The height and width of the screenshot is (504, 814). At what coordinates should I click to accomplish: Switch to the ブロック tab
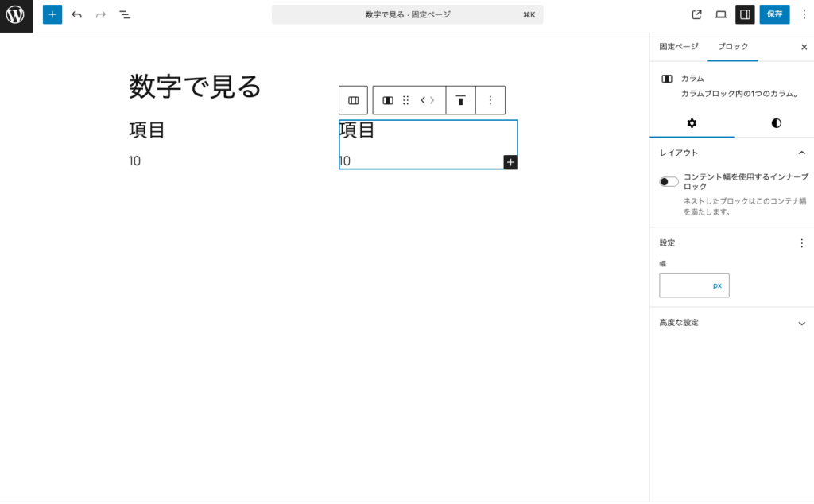click(731, 47)
